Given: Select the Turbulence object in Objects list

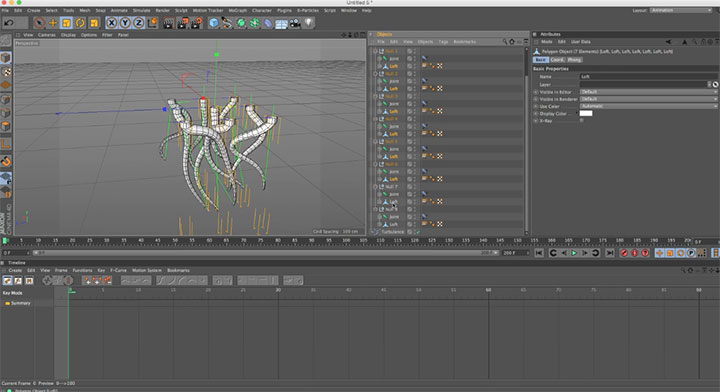Looking at the screenshot, I should coord(392,232).
